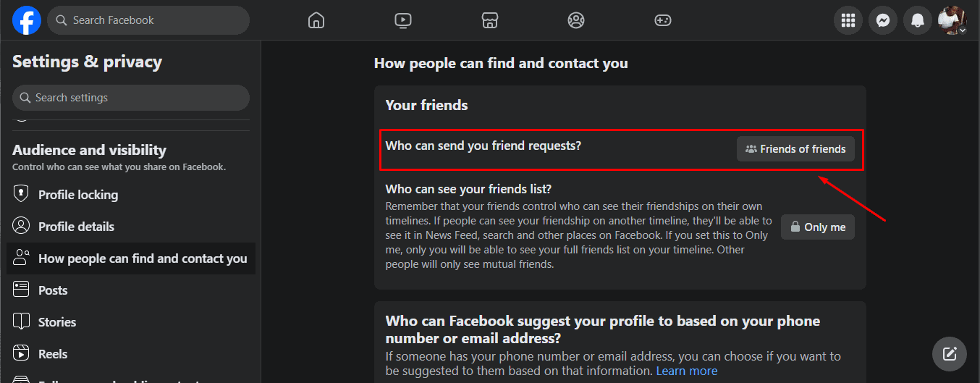Open the Watch video icon
This screenshot has height=383, width=980.
(x=403, y=20)
